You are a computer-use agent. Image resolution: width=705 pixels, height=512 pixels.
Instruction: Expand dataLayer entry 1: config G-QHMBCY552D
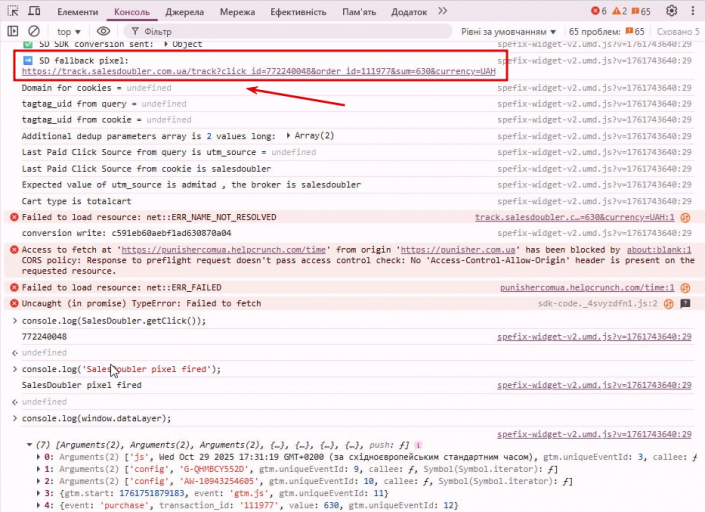(x=38, y=469)
